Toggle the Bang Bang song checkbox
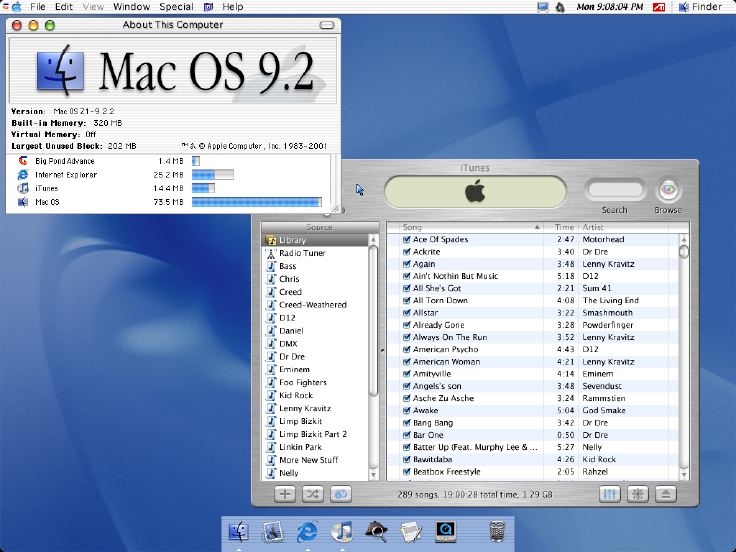This screenshot has height=552, width=736. [x=407, y=423]
